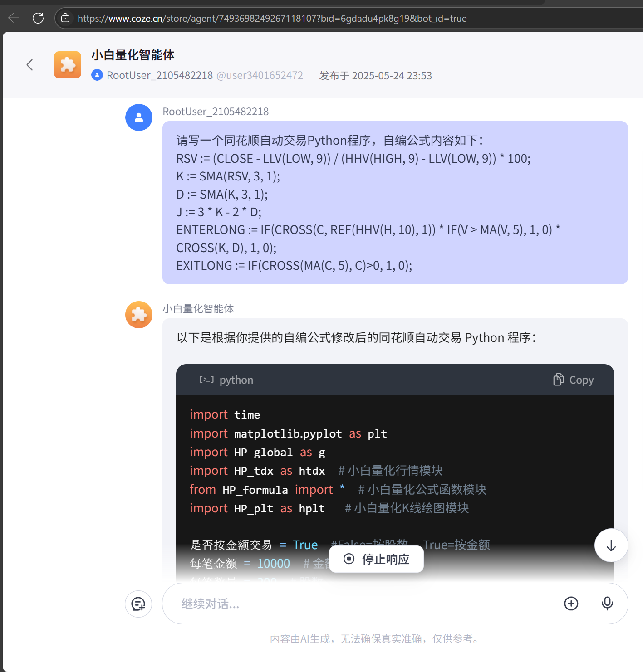Image resolution: width=643 pixels, height=672 pixels.
Task: Click the plus attachment icon
Action: (571, 604)
